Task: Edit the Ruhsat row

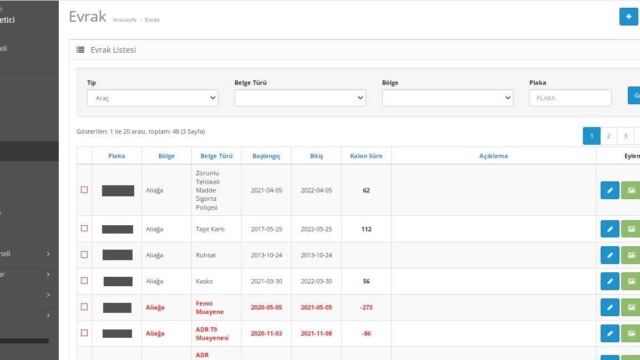Action: [x=610, y=255]
